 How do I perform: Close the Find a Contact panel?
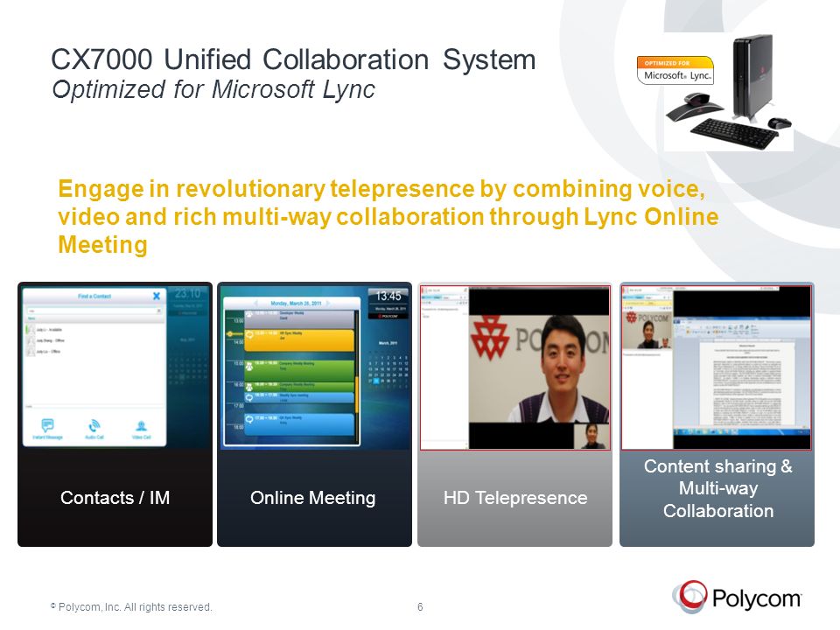157,296
